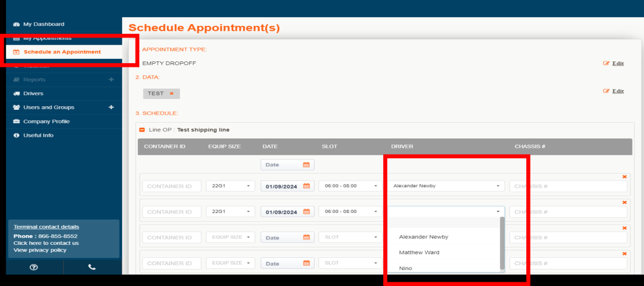Choose Nino from the driver list
This screenshot has width=644, height=286.
(405, 268)
